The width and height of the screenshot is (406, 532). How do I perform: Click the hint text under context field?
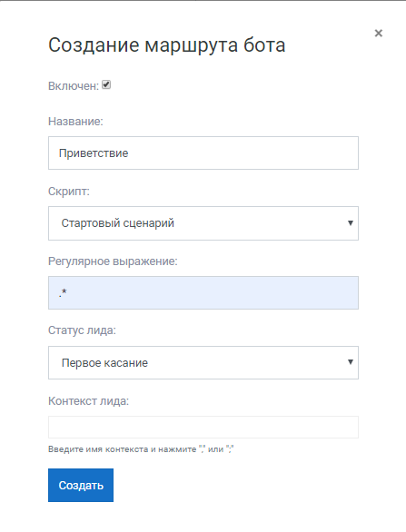[141, 449]
